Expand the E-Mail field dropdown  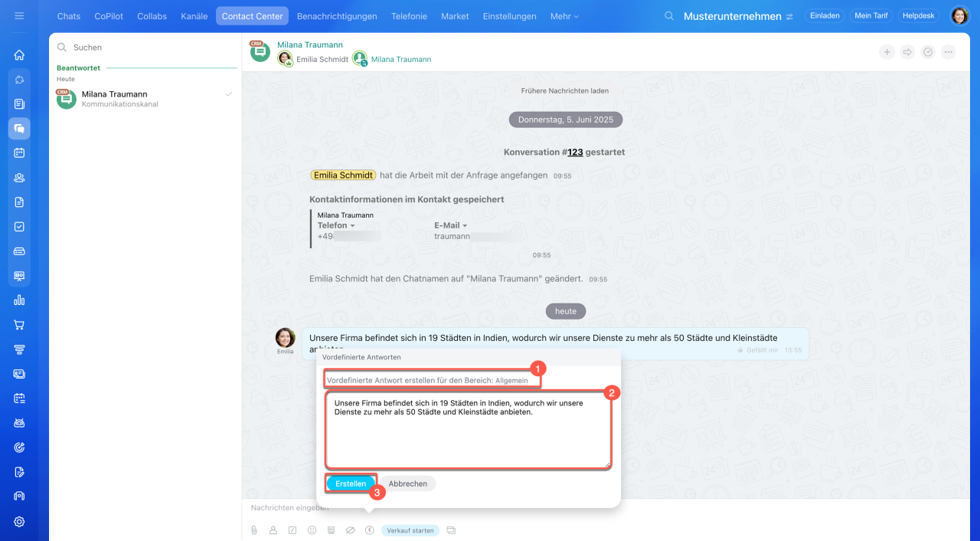[x=451, y=226]
